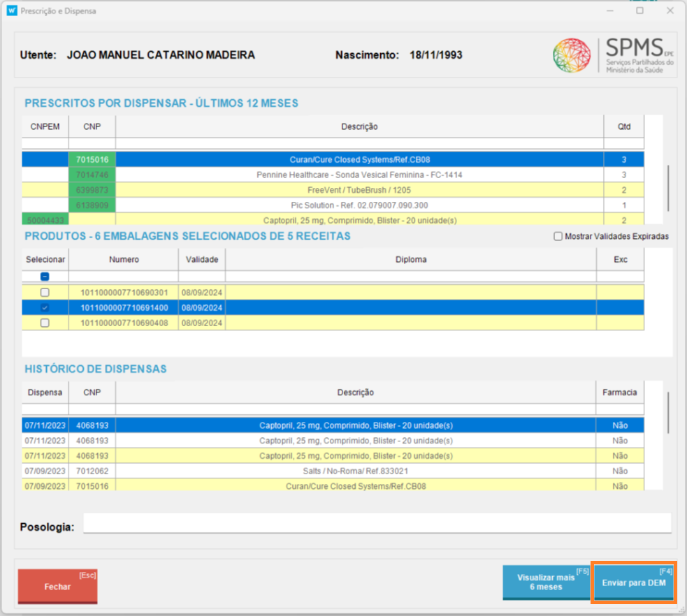Click the Farmacia column header
The image size is (687, 616).
(619, 393)
